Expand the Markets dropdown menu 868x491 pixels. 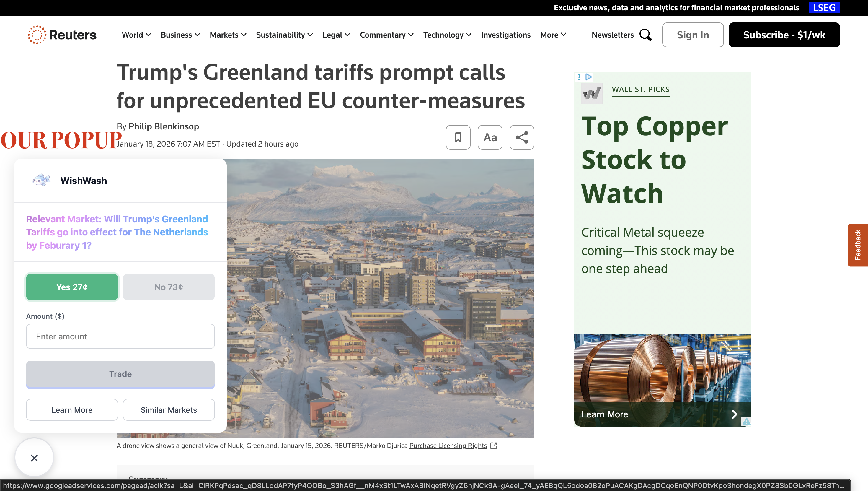coord(228,35)
